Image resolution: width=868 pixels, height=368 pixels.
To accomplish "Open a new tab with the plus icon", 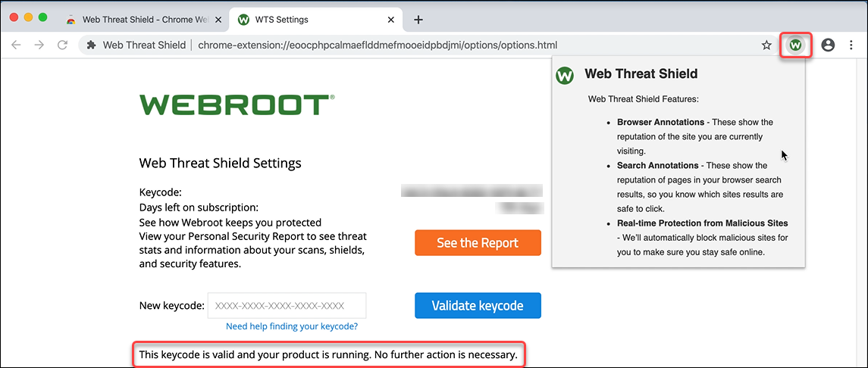I will pos(418,20).
